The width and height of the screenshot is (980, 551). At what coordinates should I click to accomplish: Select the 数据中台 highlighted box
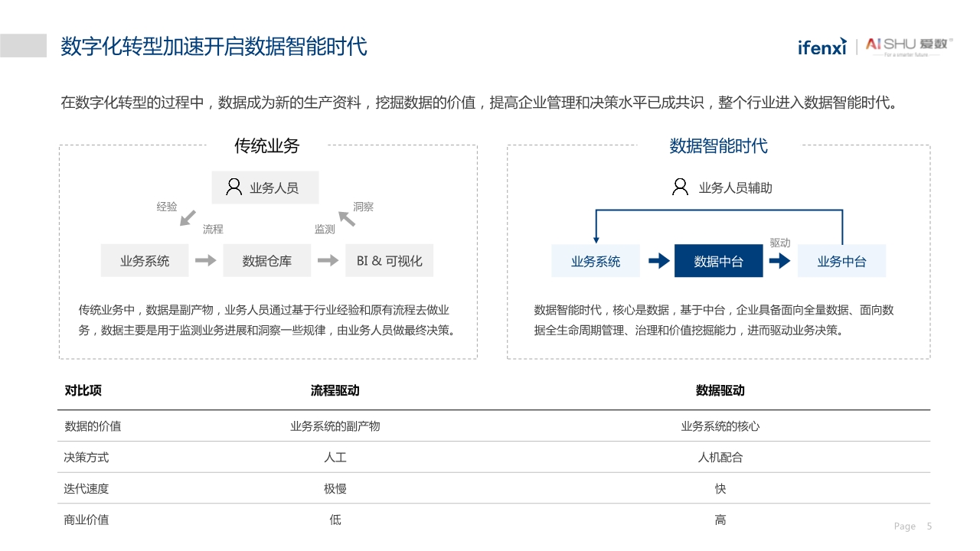[x=718, y=260]
